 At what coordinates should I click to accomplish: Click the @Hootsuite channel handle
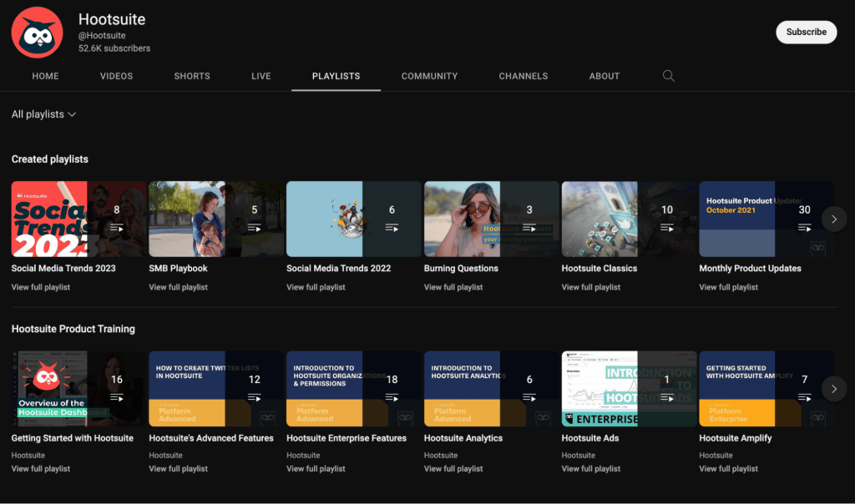(102, 35)
